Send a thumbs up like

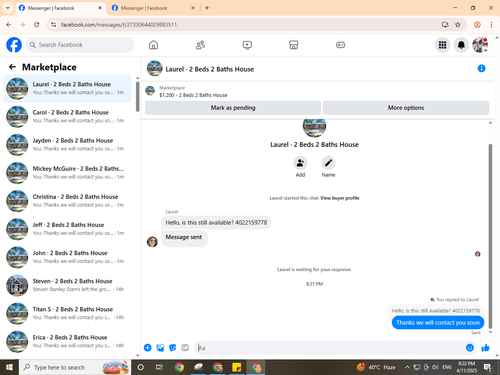pyautogui.click(x=485, y=348)
